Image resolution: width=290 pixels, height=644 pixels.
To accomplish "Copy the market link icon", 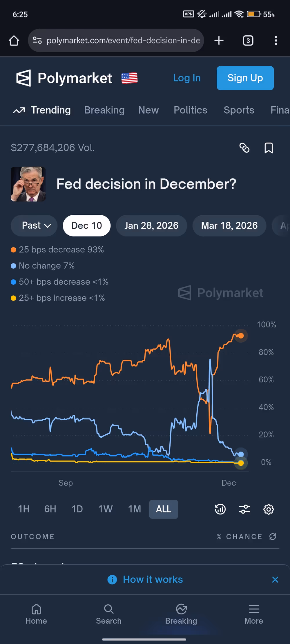I will [x=244, y=148].
